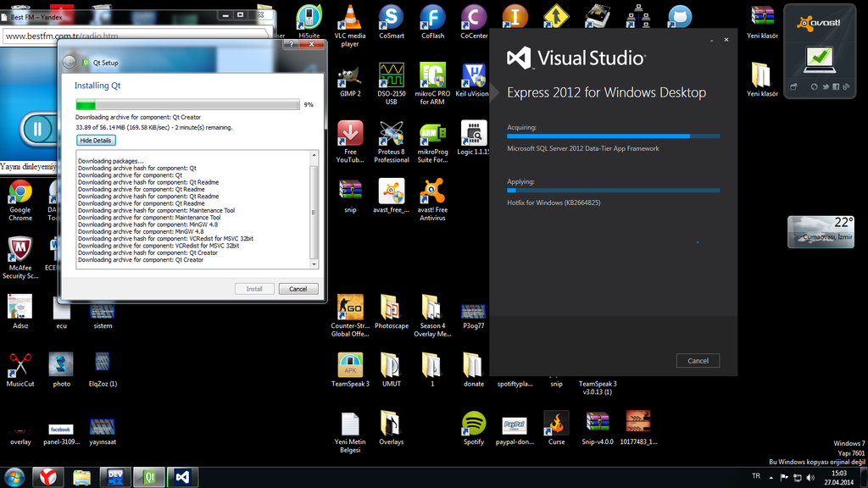Click the Qt installation progress bar
Viewport: 868px width, 488px height.
(187, 104)
